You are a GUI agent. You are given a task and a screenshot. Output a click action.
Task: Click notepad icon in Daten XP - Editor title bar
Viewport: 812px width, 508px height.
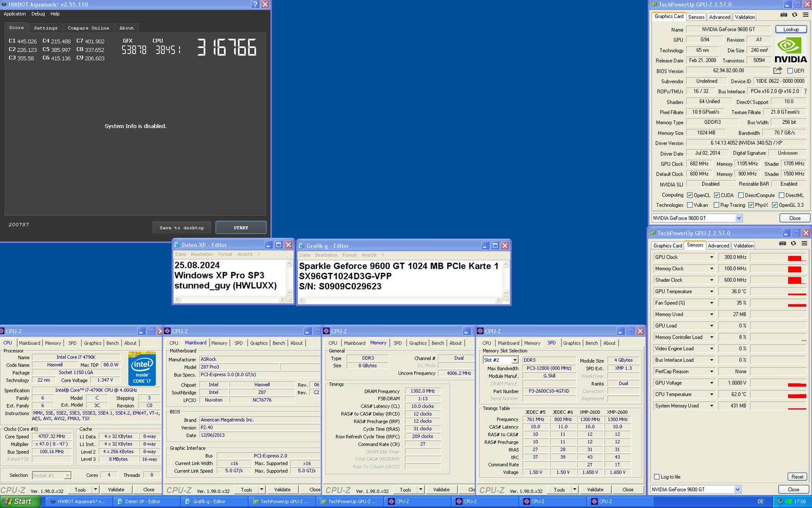177,245
